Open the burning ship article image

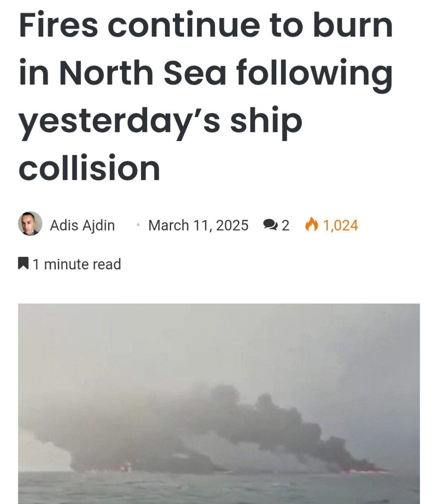(219, 404)
